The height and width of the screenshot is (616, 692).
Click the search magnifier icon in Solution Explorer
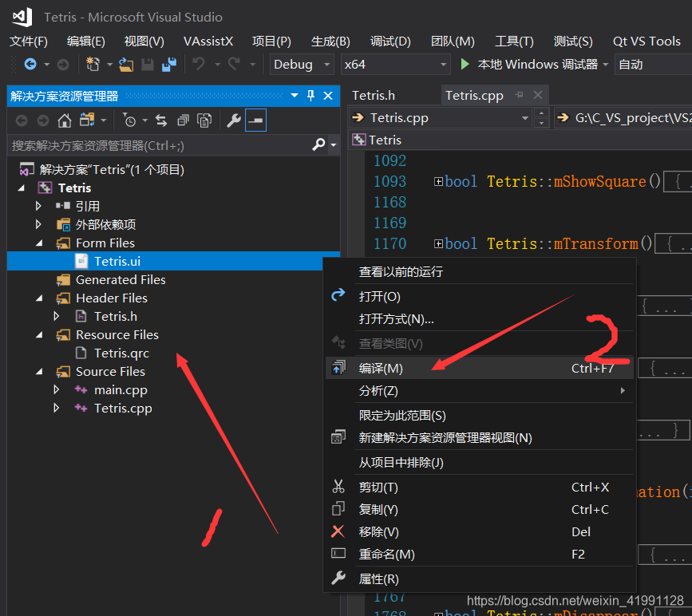click(x=318, y=144)
